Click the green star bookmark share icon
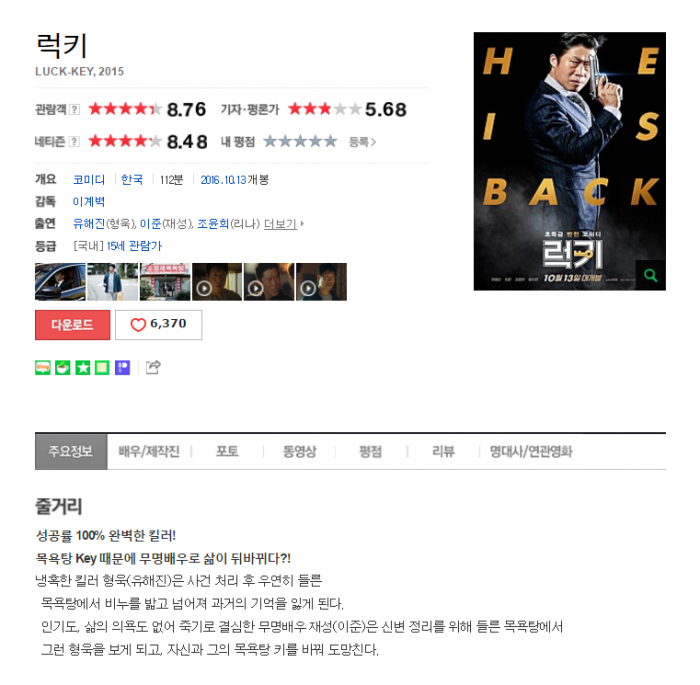The width and height of the screenshot is (700, 685). [x=83, y=368]
